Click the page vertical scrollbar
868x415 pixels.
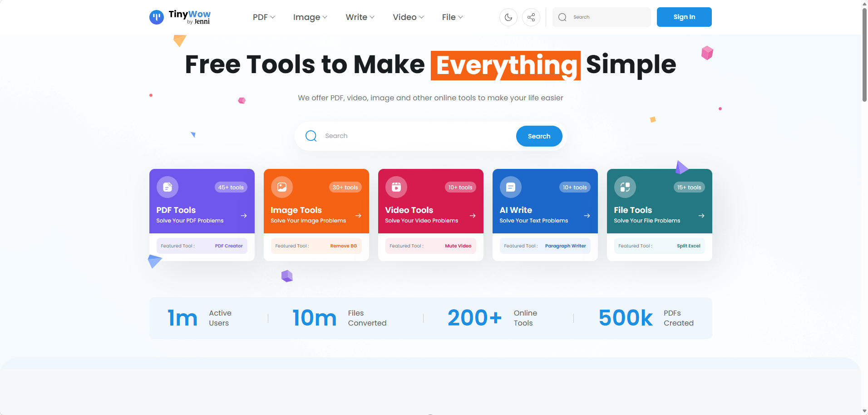[x=864, y=54]
